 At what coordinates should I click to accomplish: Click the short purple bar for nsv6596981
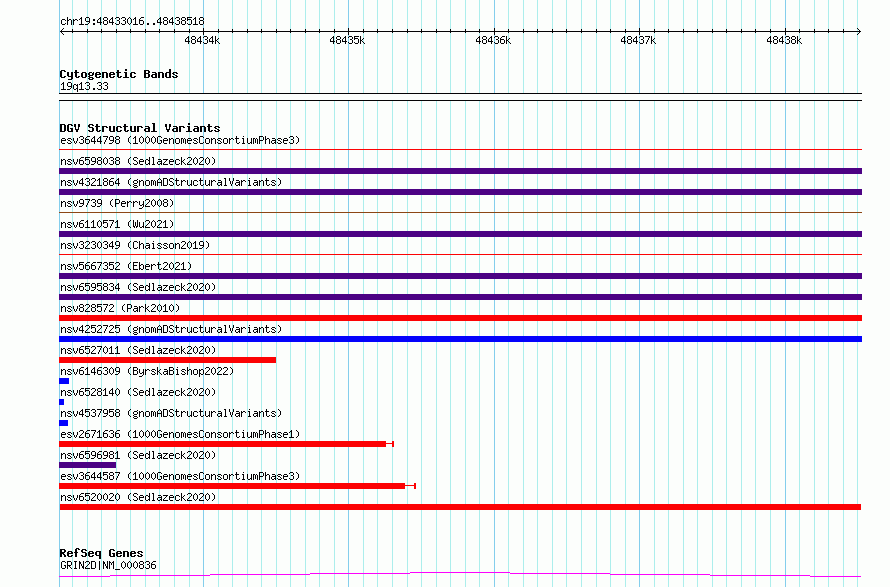click(87, 465)
